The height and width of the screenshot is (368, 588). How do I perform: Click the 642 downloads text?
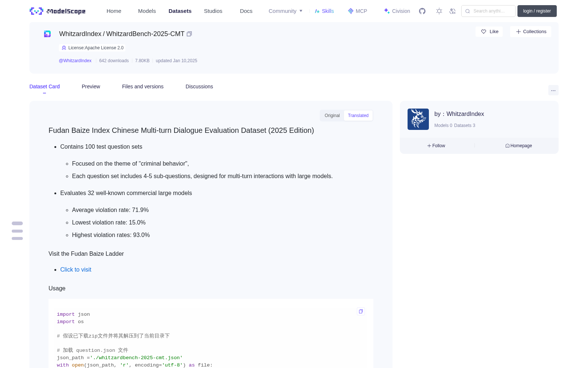coord(114,61)
